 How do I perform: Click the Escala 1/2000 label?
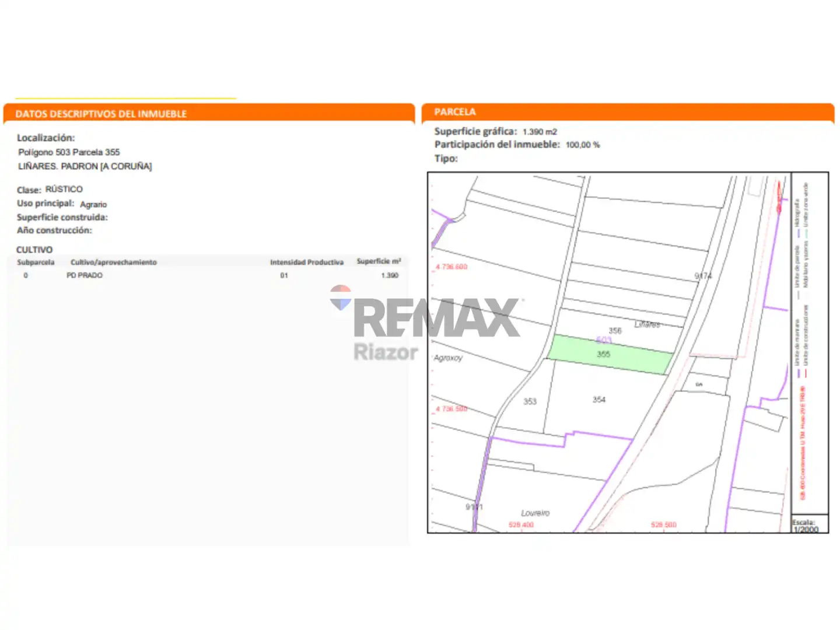coord(805,526)
